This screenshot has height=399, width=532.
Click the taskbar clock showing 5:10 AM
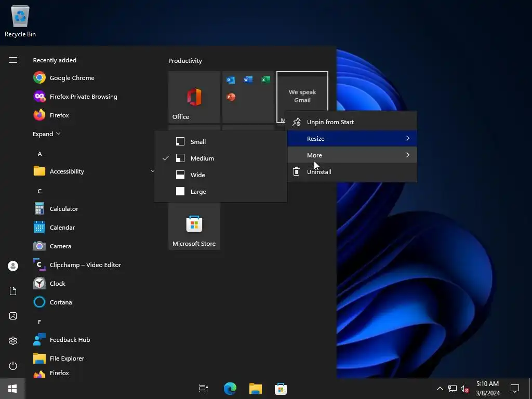pyautogui.click(x=487, y=389)
